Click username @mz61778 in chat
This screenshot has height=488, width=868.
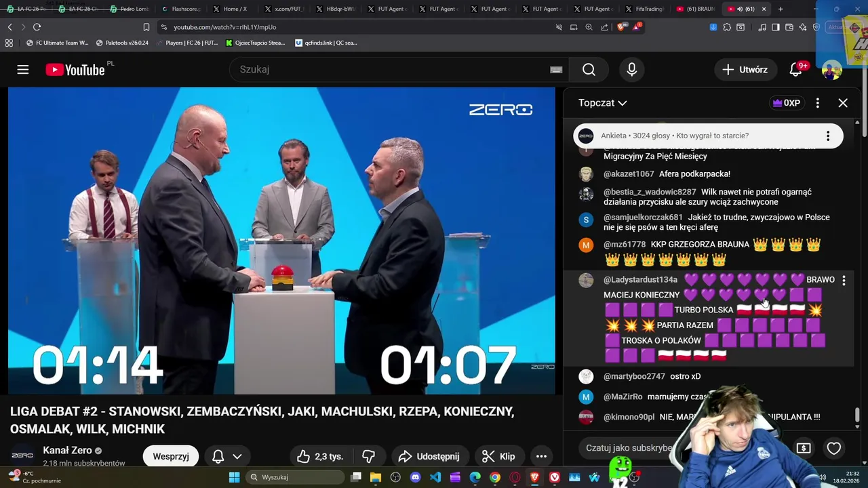coord(625,245)
